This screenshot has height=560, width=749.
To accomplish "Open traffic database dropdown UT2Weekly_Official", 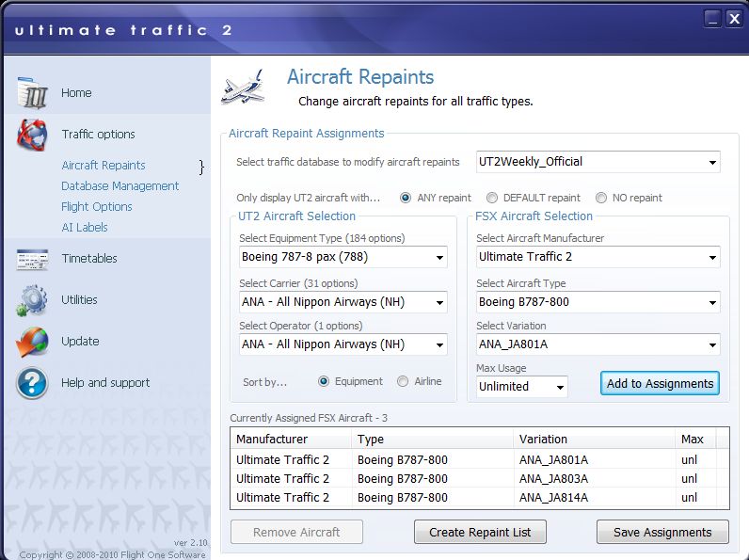I will (598, 162).
